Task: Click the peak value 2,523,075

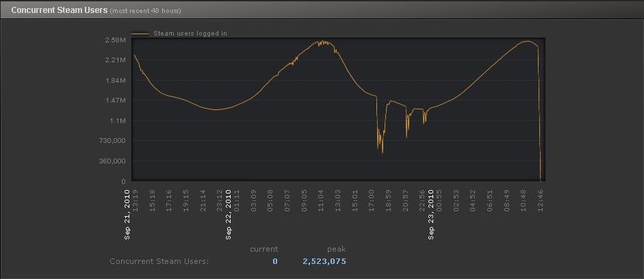Action: tap(324, 261)
